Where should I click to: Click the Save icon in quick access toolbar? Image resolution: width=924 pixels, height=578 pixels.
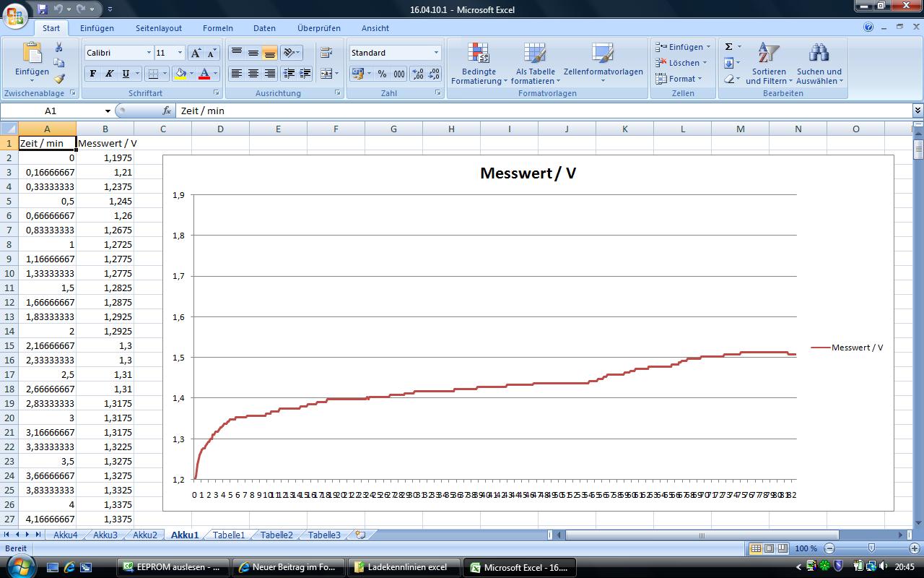[x=42, y=9]
